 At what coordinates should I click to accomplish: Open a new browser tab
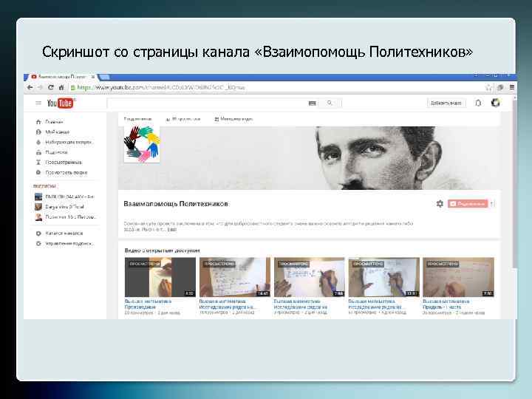104,77
